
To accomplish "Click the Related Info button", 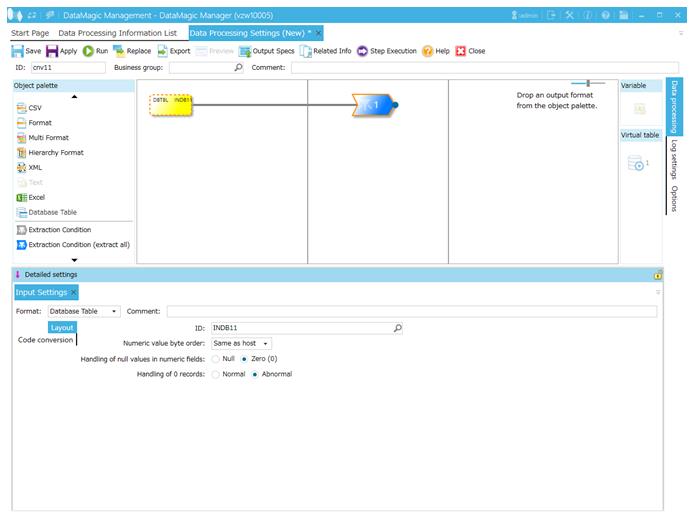I will [x=325, y=51].
